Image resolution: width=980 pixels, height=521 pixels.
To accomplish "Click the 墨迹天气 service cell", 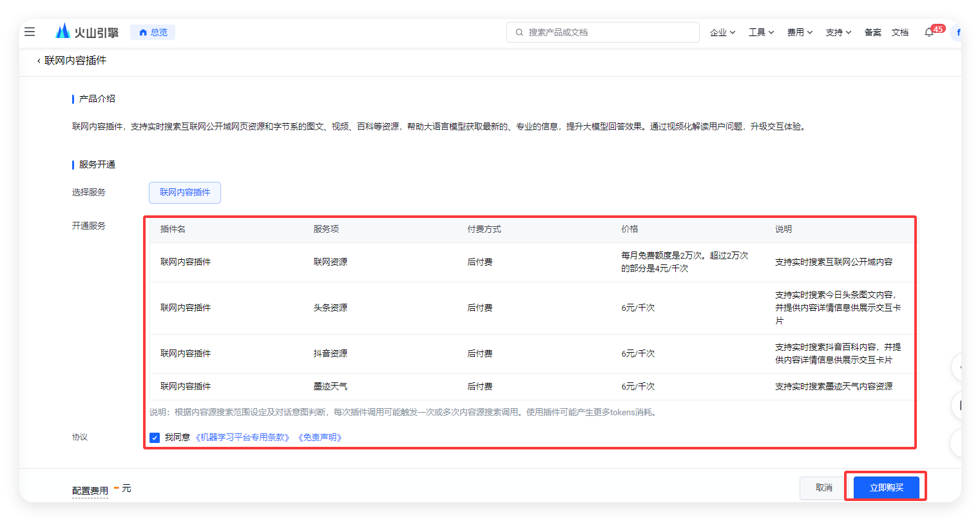I will coord(331,386).
